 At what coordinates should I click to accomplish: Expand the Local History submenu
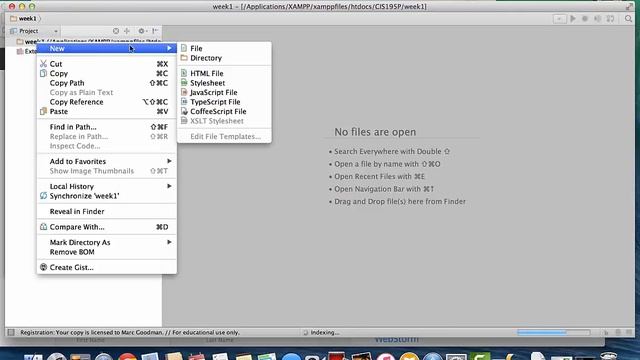pos(107,186)
